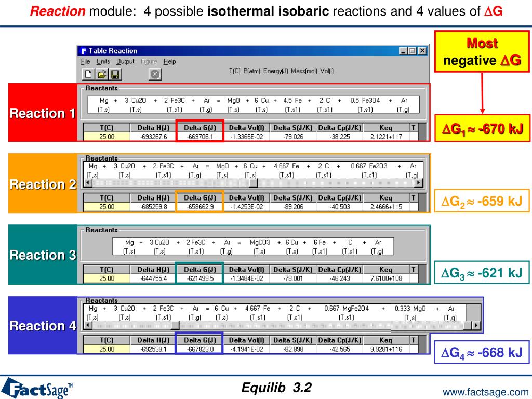This screenshot has height=399, width=532.
Task: Minimize the Table Reaction window
Action: (403, 51)
